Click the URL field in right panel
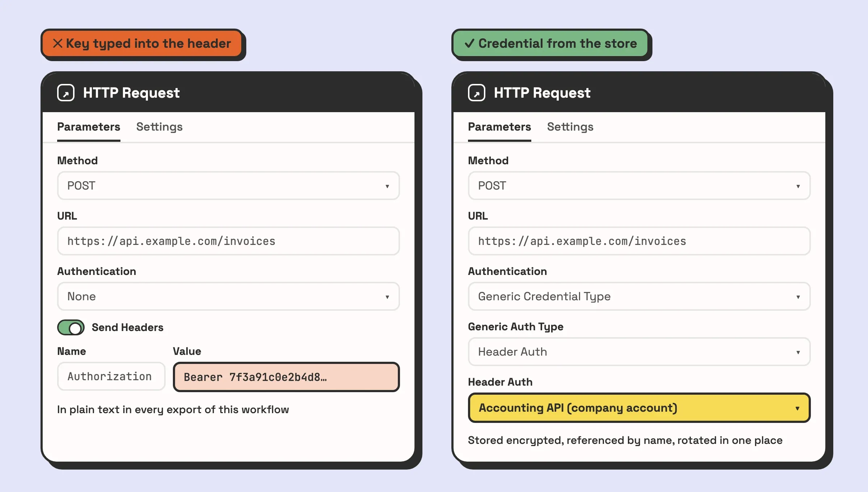 pos(639,241)
